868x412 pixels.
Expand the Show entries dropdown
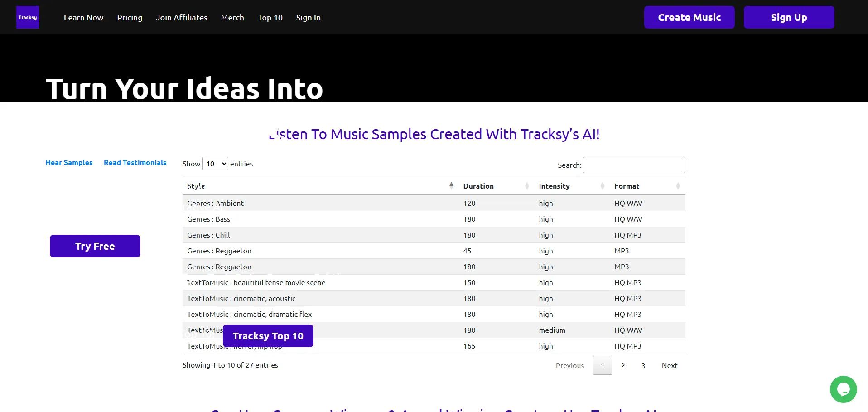tap(215, 164)
